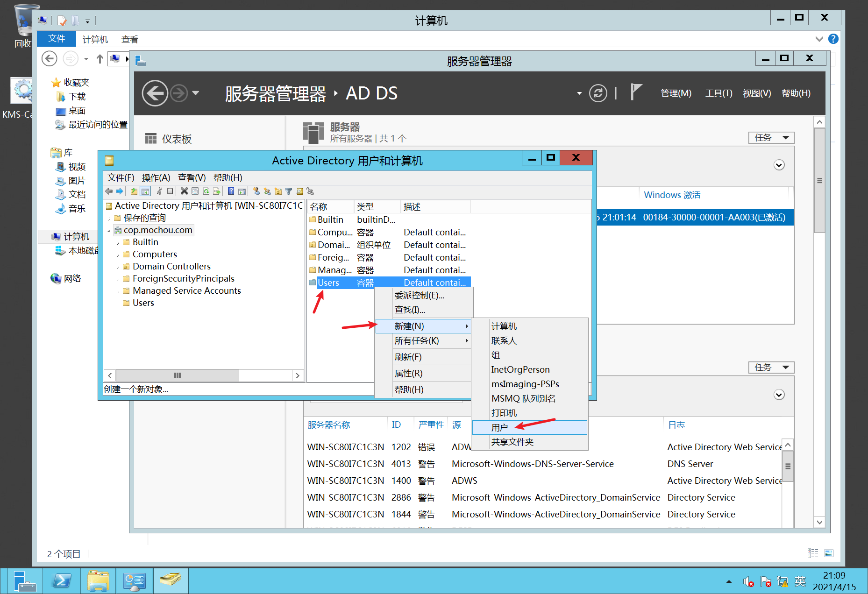Open 查看(V) menu in AD window
Image resolution: width=868 pixels, height=594 pixels.
click(192, 177)
